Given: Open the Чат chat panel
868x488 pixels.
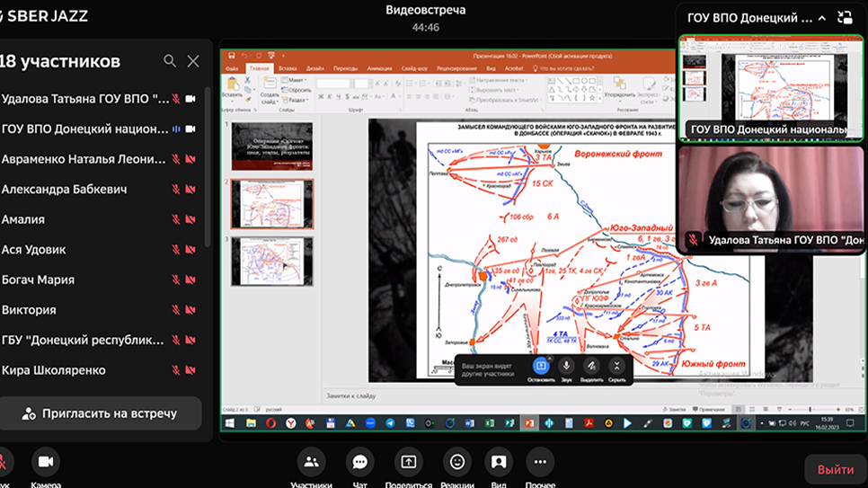Looking at the screenshot, I should click(x=359, y=462).
